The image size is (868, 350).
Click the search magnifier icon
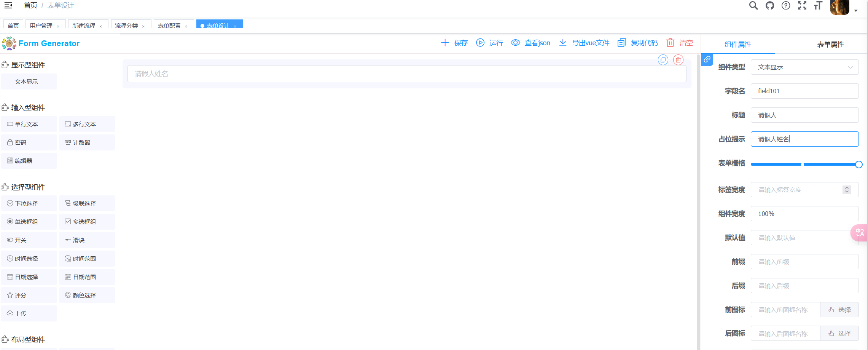pyautogui.click(x=753, y=6)
